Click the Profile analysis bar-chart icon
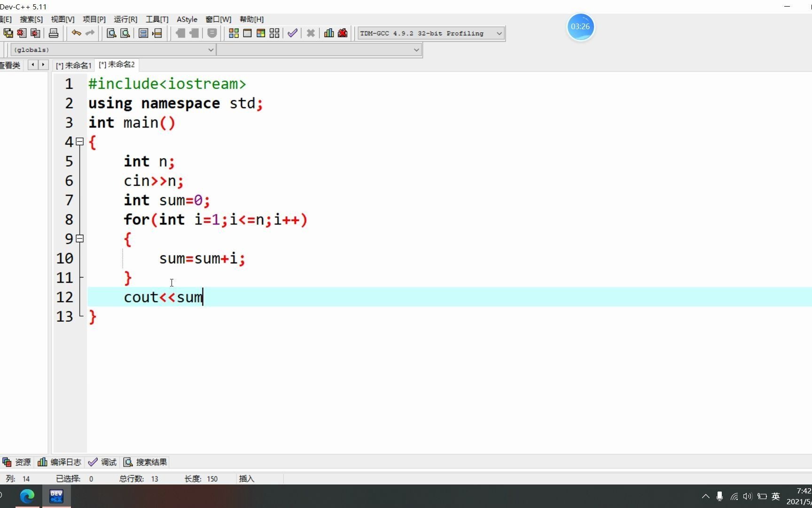This screenshot has height=508, width=812. (x=329, y=33)
